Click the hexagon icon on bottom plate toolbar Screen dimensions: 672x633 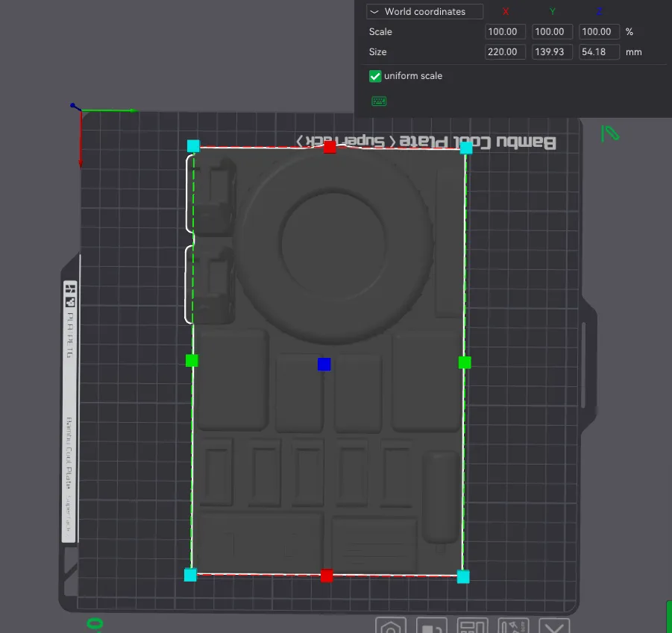tap(391, 626)
